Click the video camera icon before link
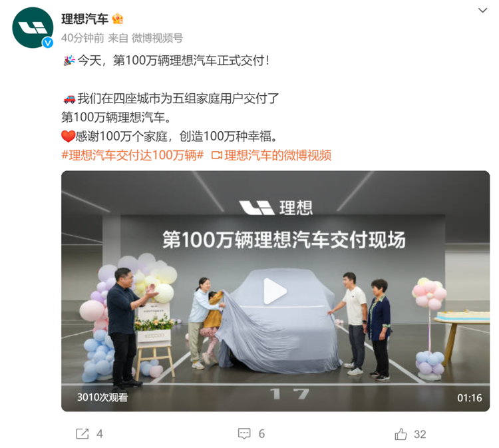The image size is (499, 448). (217, 155)
